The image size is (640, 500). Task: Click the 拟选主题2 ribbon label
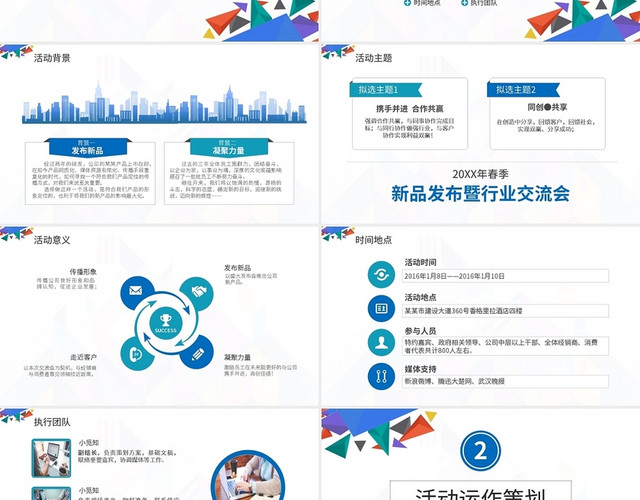[523, 90]
